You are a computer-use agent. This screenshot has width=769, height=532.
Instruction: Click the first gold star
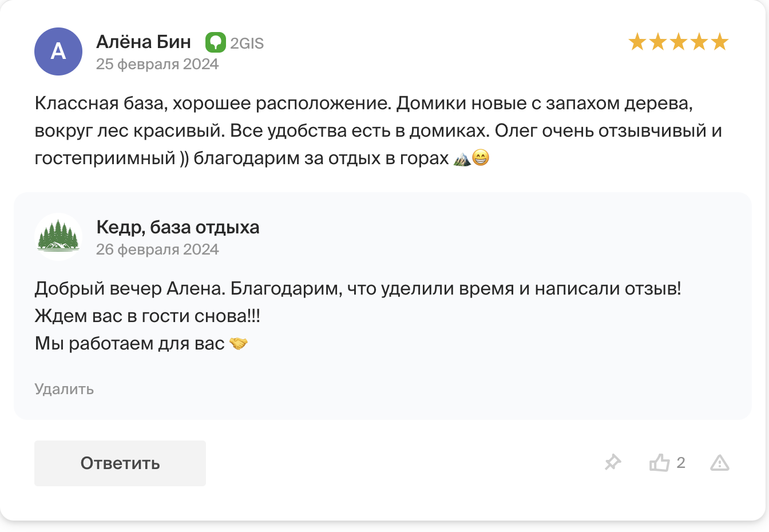pyautogui.click(x=637, y=42)
